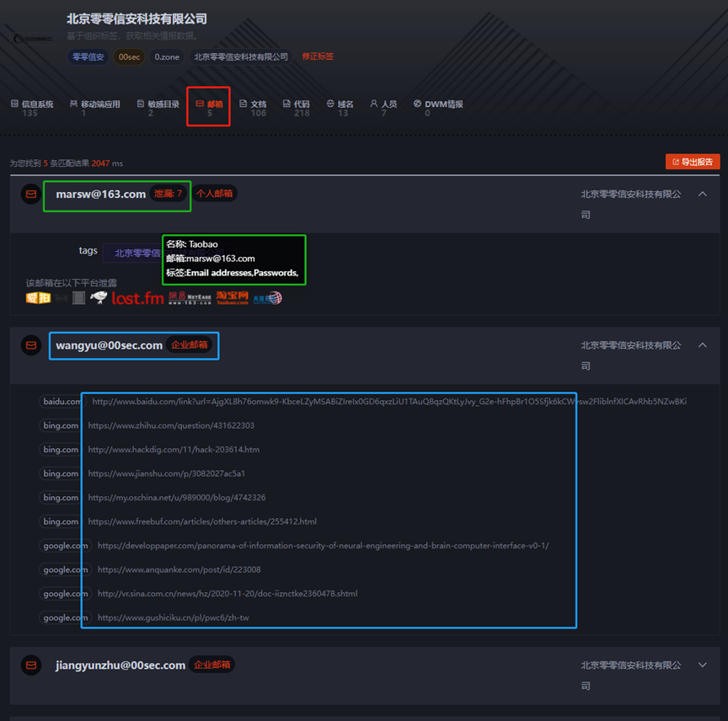728x721 pixels.
Task: Click the last.fm leak platform logo
Action: coord(137,297)
